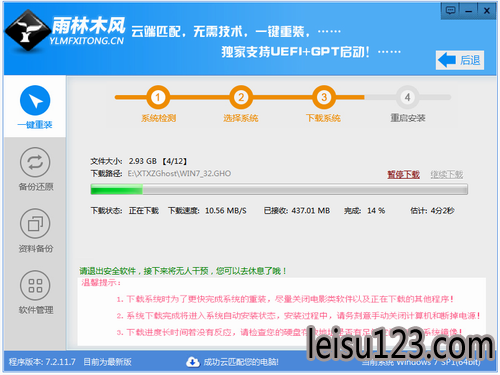The height and width of the screenshot is (375, 500).
Task: Open the 软件管理 software management icon
Action: [x=35, y=285]
